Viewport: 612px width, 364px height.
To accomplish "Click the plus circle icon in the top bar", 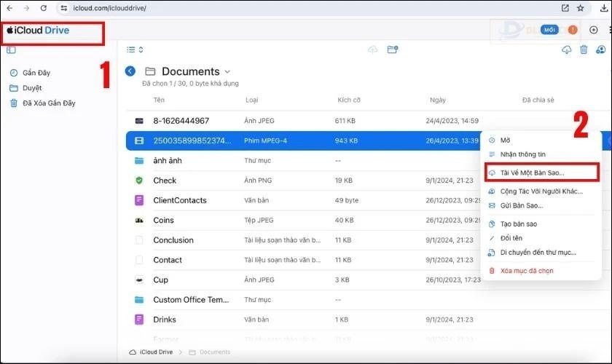I will tap(593, 30).
